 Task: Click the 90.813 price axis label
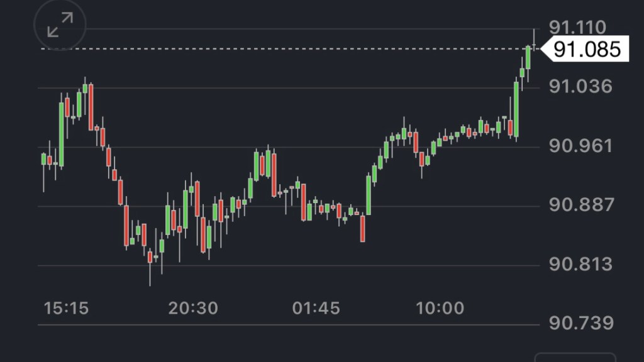580,265
